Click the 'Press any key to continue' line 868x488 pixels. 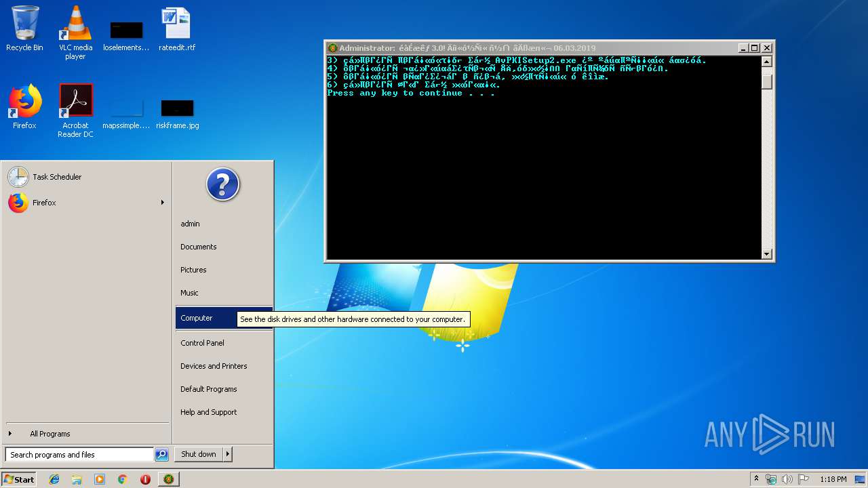click(411, 94)
